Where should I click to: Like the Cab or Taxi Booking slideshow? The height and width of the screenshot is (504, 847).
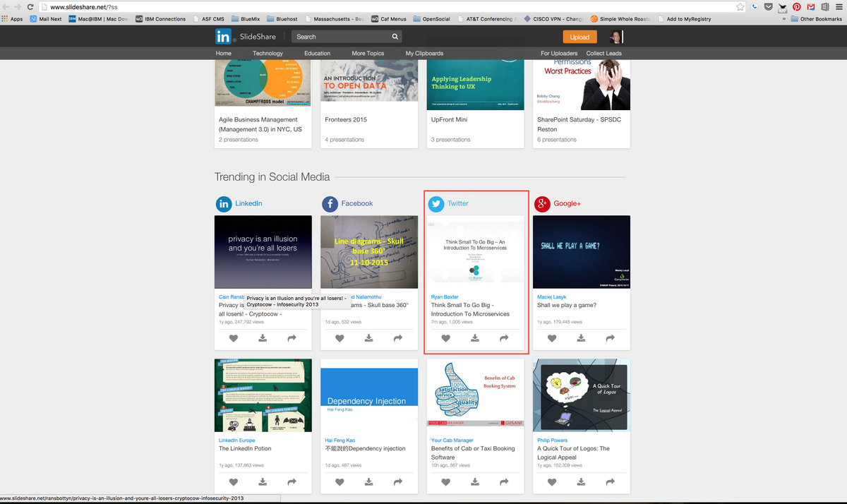pyautogui.click(x=446, y=482)
